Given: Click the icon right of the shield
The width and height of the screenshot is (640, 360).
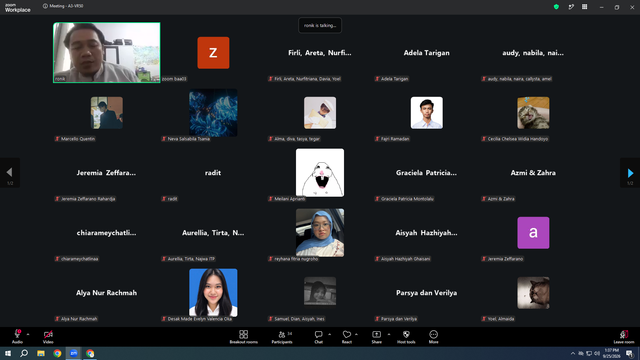Looking at the screenshot, I should click(x=571, y=7).
